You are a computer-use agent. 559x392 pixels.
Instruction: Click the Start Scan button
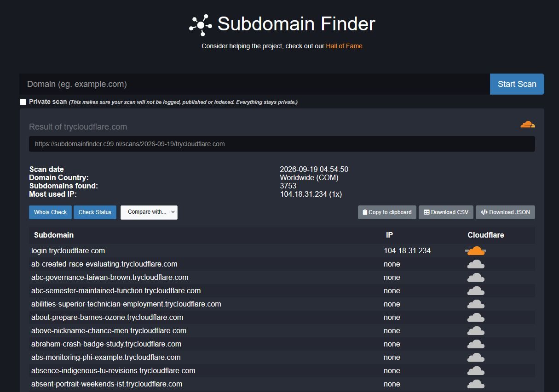point(517,84)
